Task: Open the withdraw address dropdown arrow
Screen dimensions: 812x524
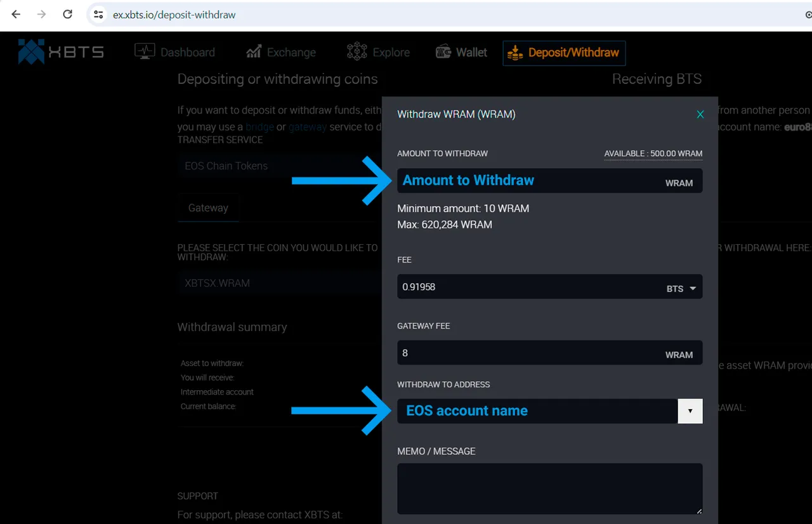Action: [x=690, y=411]
